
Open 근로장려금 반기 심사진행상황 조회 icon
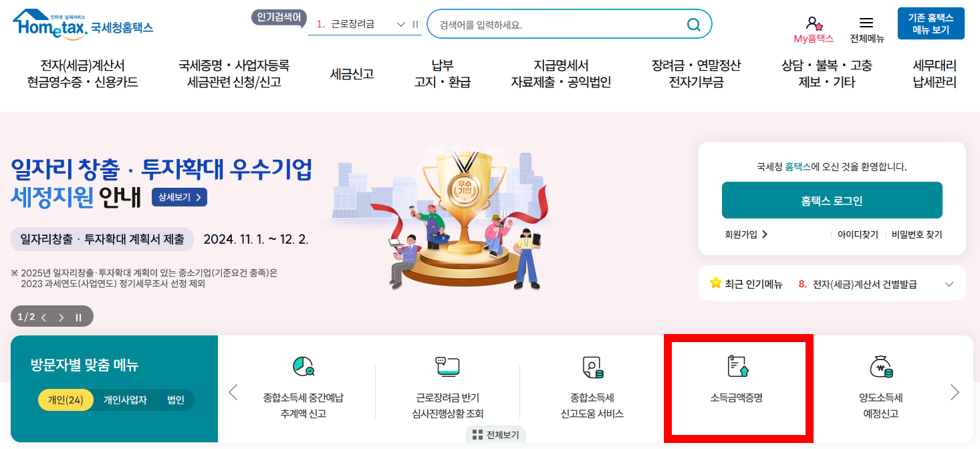pos(447,366)
